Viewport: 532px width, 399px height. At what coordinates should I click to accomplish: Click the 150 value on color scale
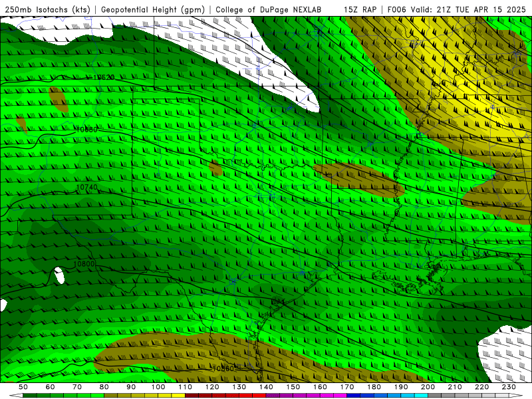pos(293,387)
